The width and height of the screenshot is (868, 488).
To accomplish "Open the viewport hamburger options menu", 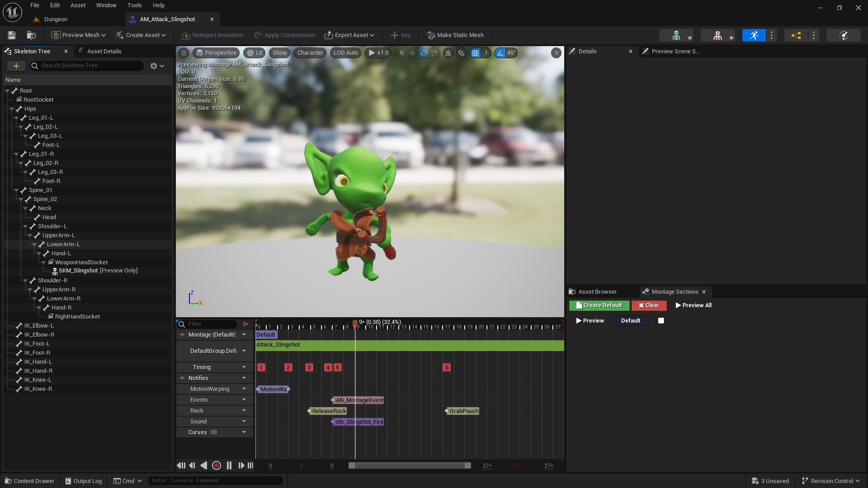I will coord(184,53).
